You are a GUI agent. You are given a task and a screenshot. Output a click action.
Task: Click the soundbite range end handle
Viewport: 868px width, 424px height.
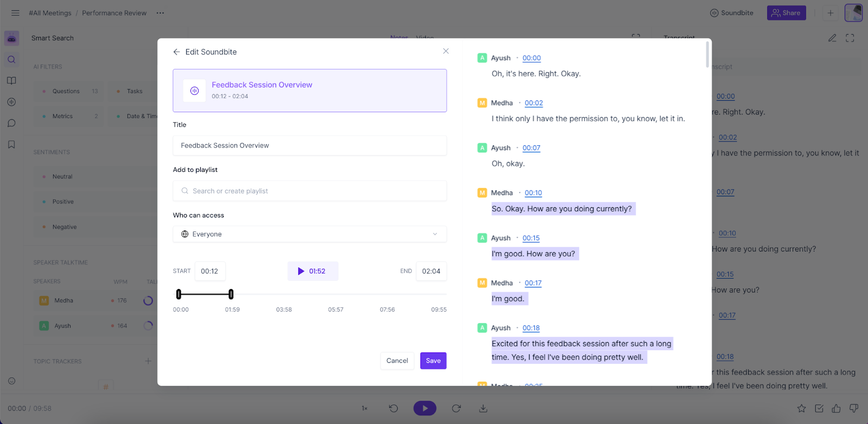231,294
